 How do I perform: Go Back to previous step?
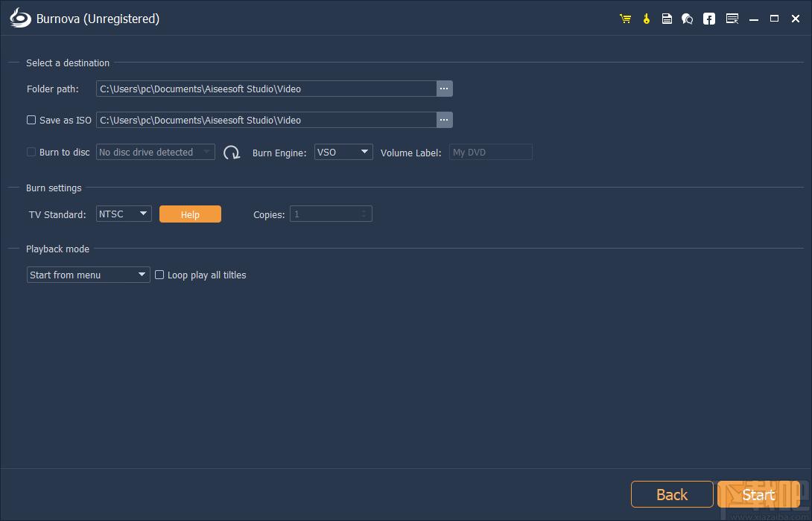[x=672, y=495]
